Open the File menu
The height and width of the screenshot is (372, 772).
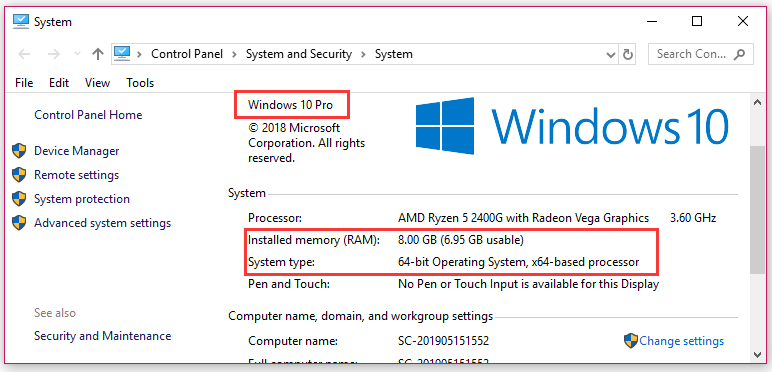(24, 83)
